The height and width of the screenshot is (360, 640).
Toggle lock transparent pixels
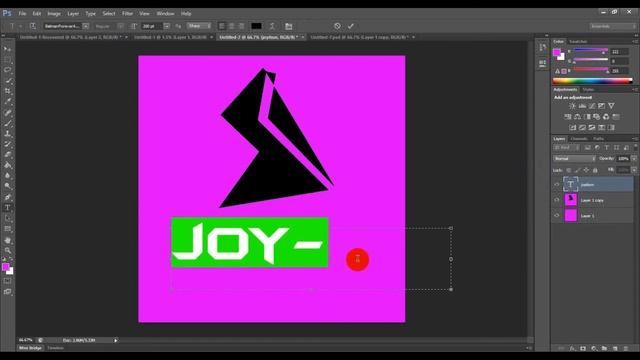coord(569,170)
